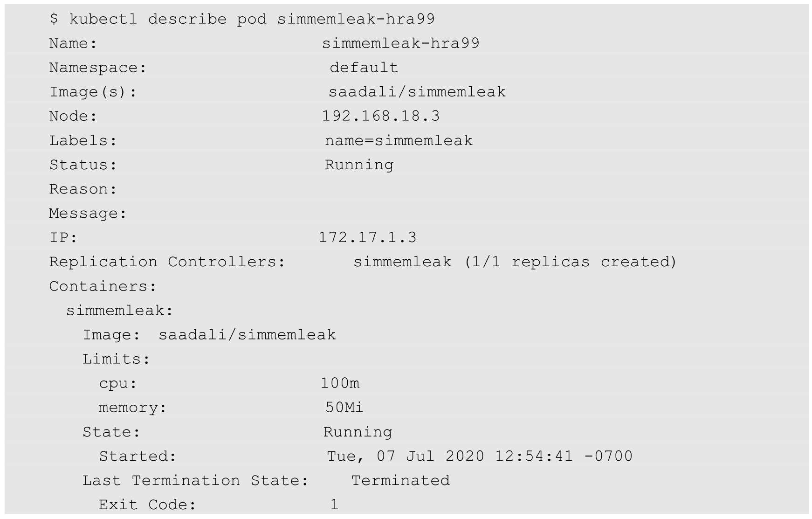This screenshot has width=812, height=519.
Task: Click the Reason: field label
Action: (83, 189)
